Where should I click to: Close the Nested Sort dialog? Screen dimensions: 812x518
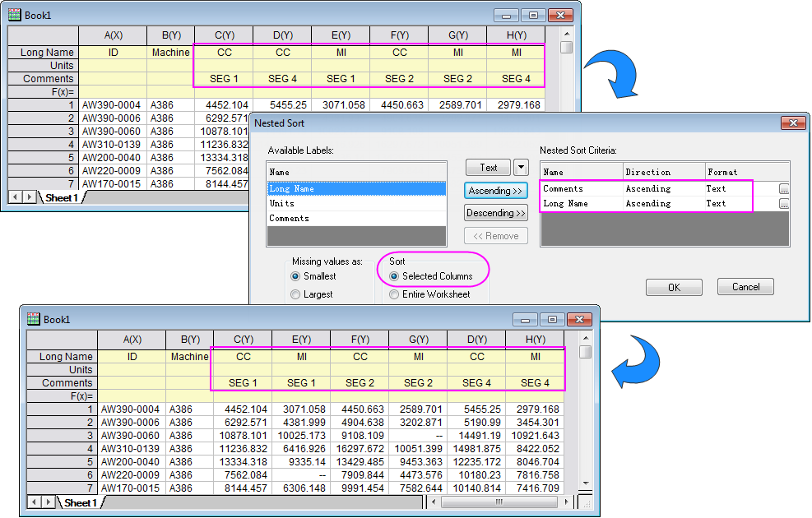click(x=793, y=123)
